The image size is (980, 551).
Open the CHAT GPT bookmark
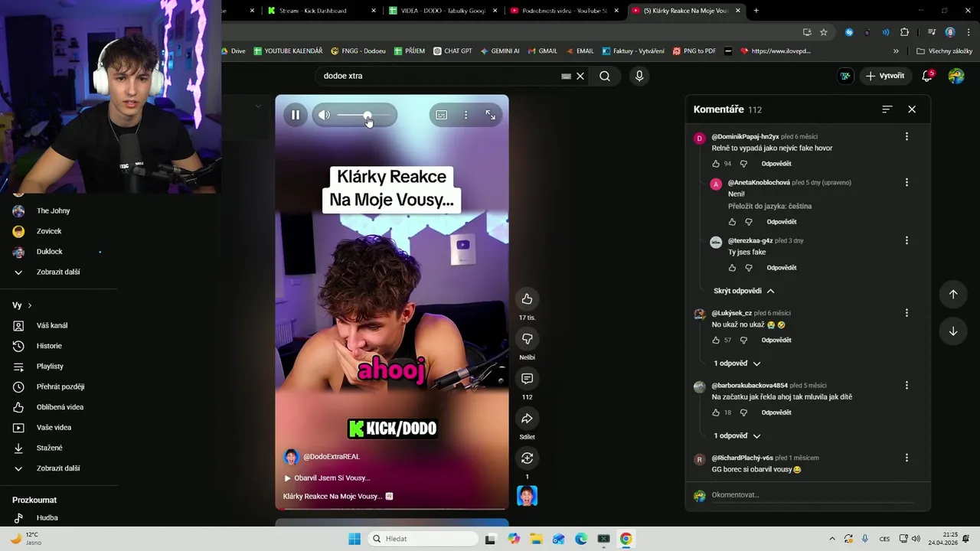452,51
